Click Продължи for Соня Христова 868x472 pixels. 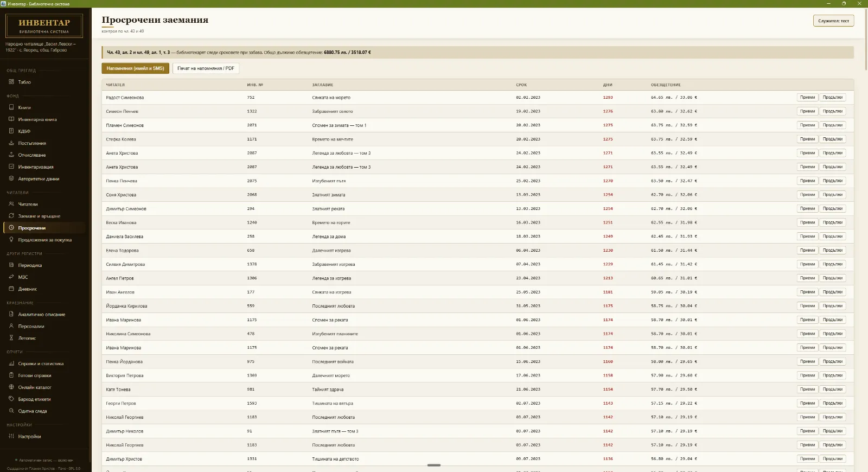pos(832,195)
